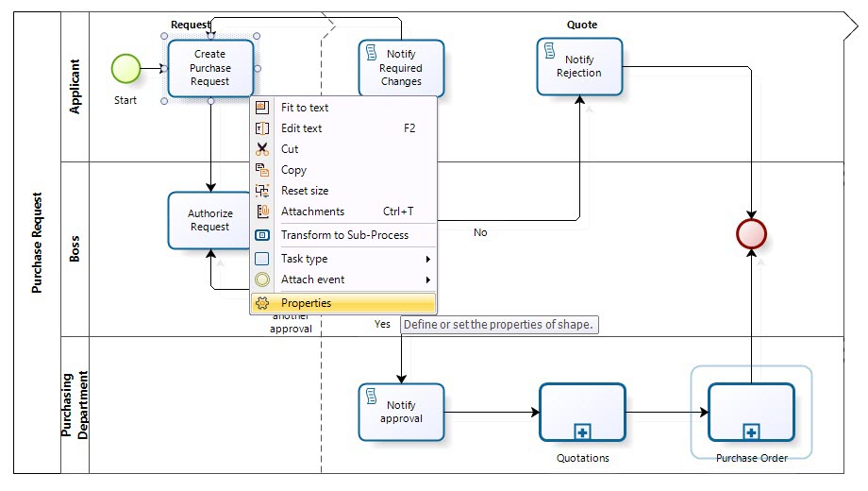
Task: Select the red end event circle
Action: tap(751, 234)
